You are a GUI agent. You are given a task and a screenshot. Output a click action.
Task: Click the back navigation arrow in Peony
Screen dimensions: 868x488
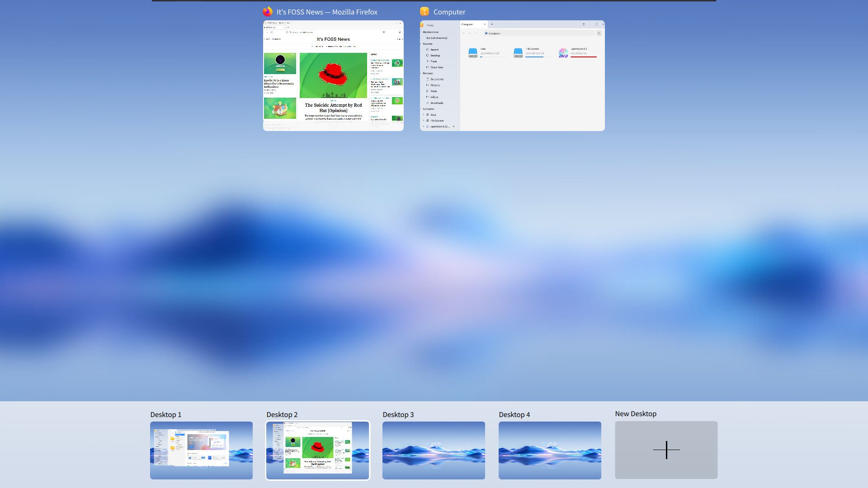point(464,33)
